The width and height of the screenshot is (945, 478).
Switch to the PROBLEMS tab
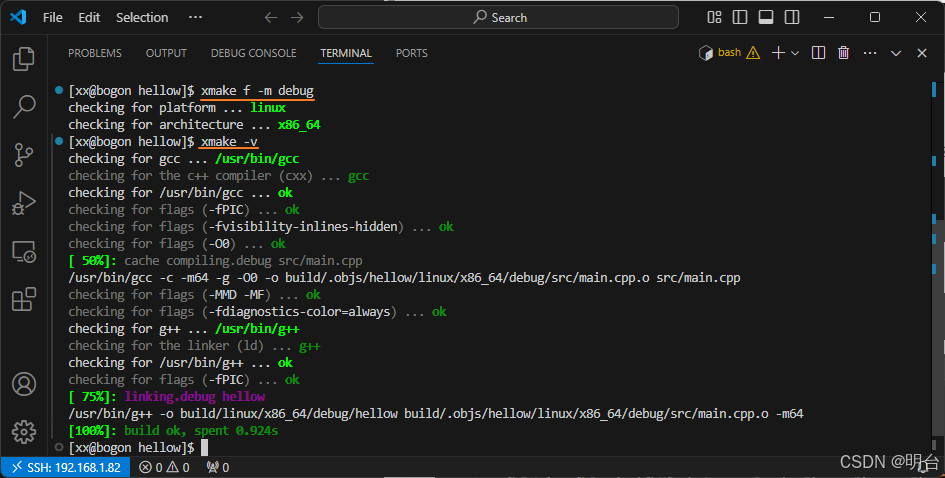click(95, 53)
